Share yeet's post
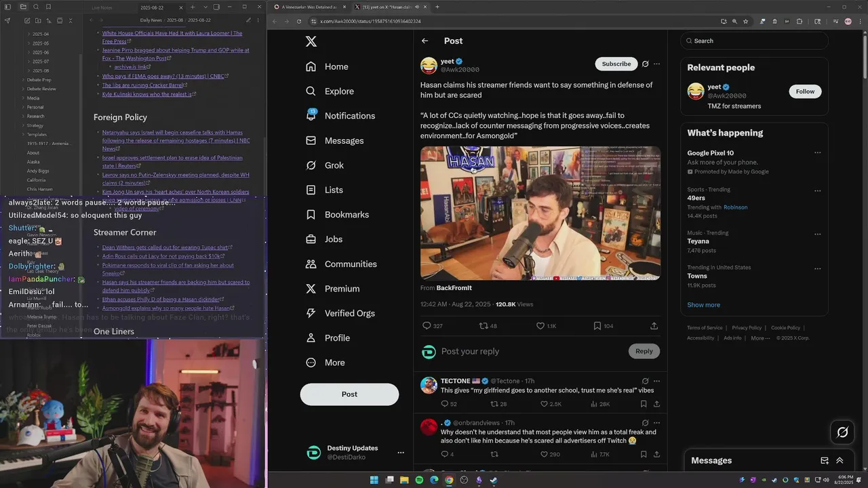The image size is (868, 488). pos(654,326)
